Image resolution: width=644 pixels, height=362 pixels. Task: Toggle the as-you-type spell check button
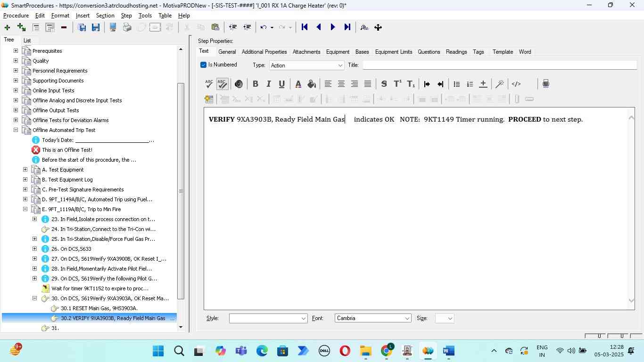pyautogui.click(x=223, y=84)
